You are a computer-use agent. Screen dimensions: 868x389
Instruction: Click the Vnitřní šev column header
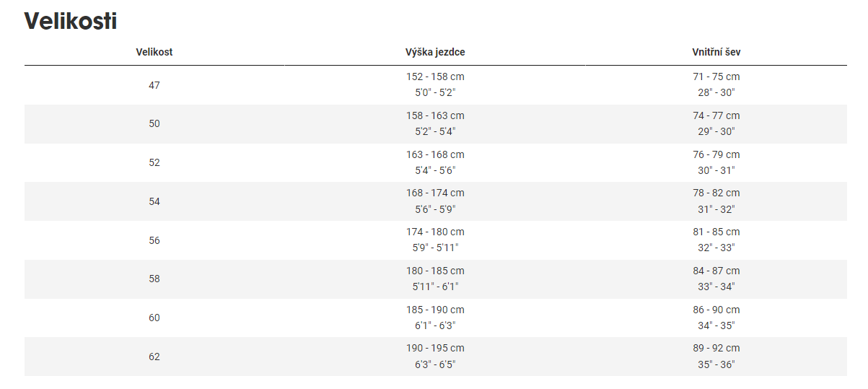click(x=716, y=52)
